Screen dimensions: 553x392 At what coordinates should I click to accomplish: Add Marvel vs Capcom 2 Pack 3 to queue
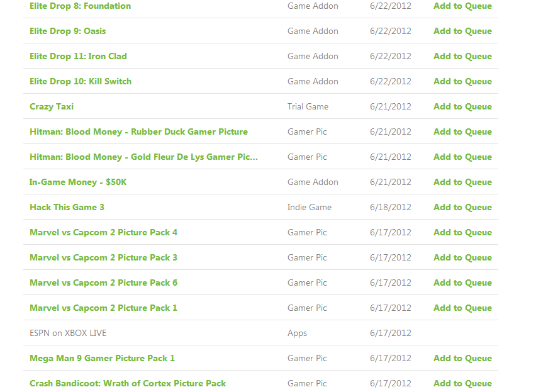[x=462, y=257]
